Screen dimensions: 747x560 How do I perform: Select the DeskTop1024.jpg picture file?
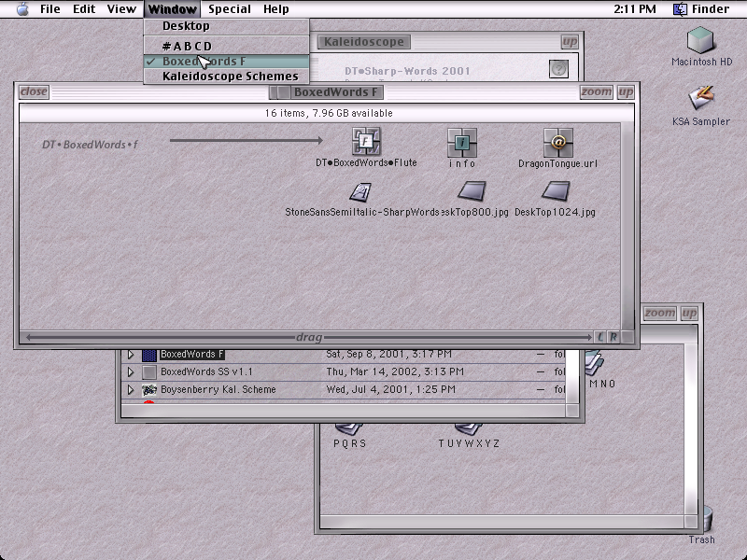coord(556,191)
